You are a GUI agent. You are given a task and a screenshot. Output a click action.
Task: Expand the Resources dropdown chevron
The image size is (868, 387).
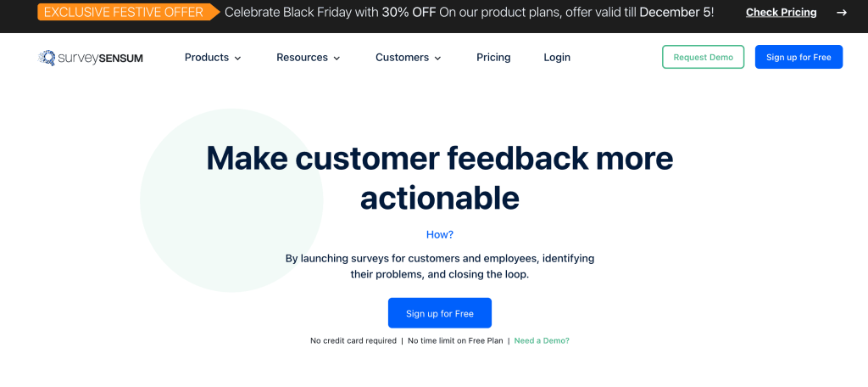coord(337,59)
